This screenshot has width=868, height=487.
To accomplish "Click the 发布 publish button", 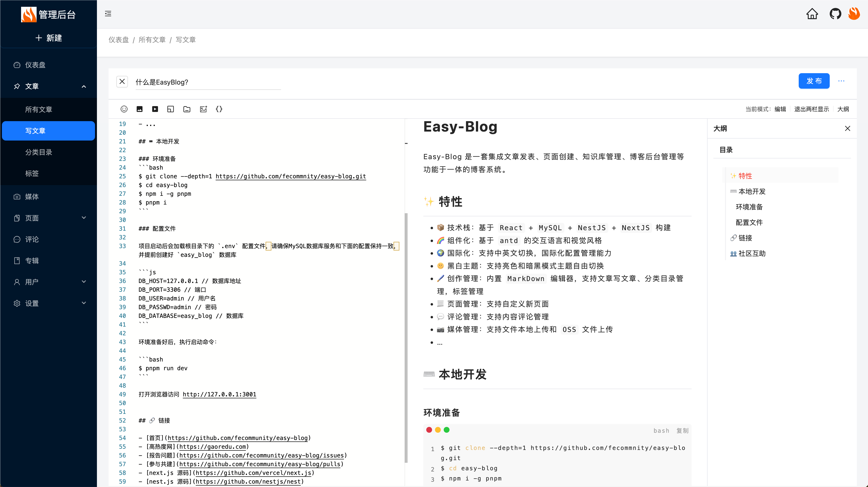I will point(814,81).
